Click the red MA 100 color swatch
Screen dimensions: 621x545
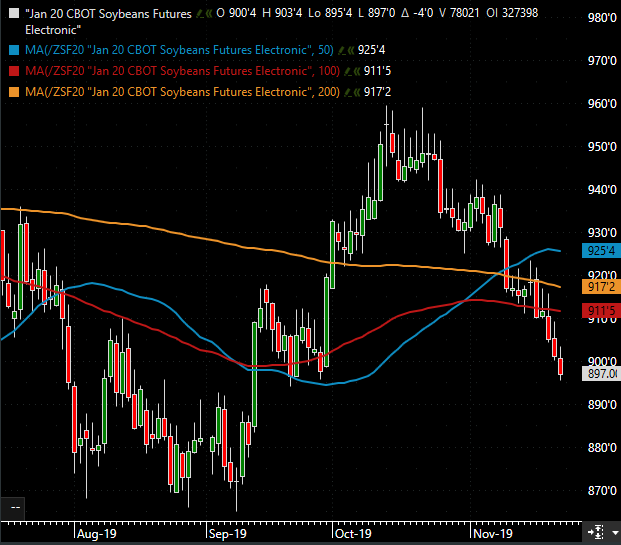(14, 71)
